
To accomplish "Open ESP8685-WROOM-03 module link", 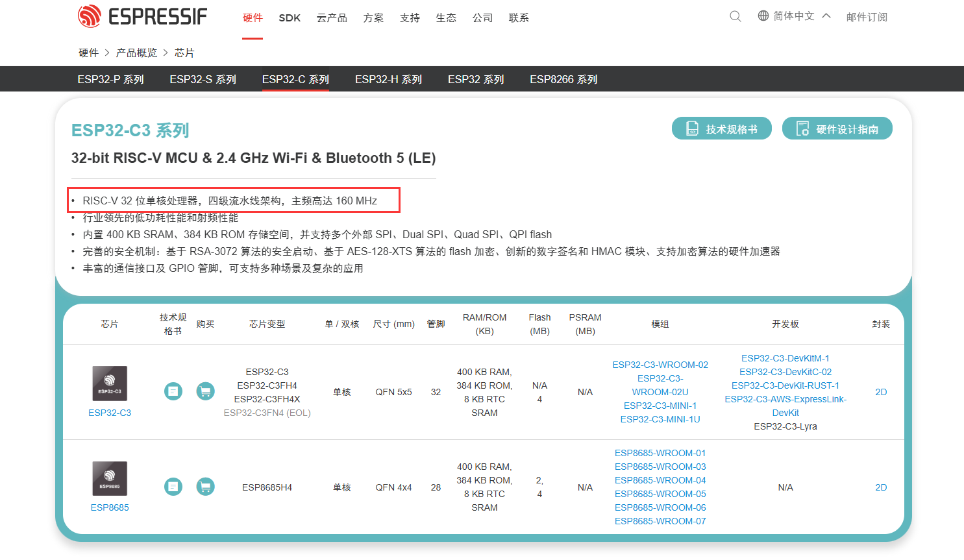I will tap(660, 467).
